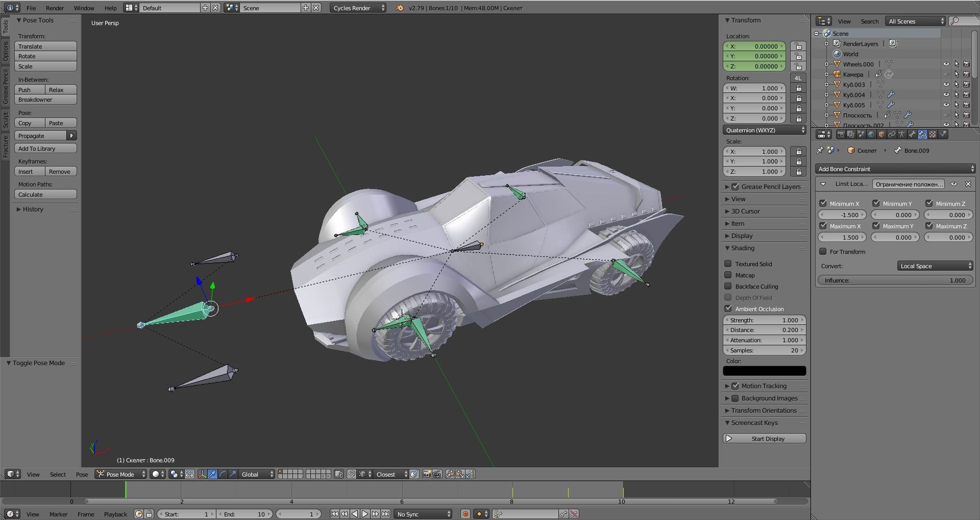Select the rotate manipulator icon

223,474
